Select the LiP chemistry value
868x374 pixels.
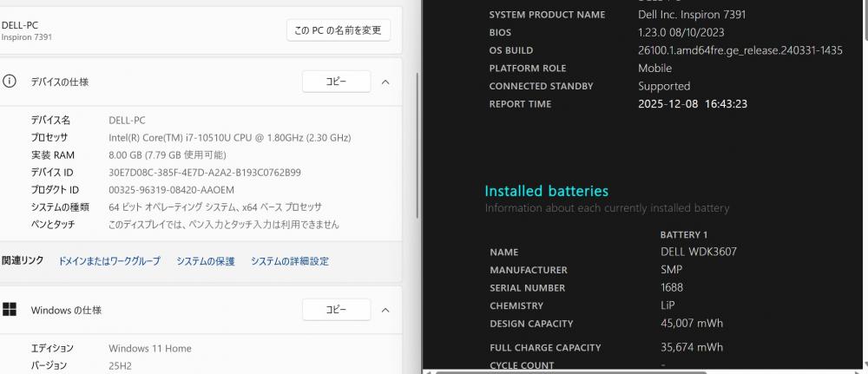point(667,305)
